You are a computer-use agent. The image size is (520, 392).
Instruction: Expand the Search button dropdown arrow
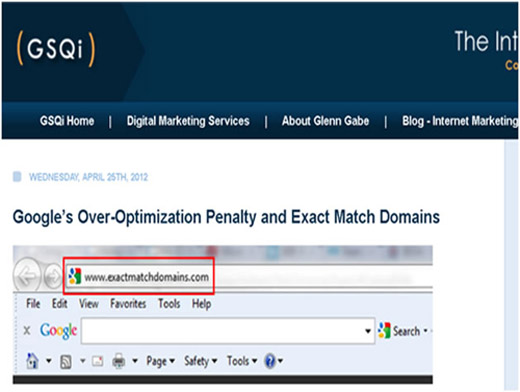tap(425, 331)
